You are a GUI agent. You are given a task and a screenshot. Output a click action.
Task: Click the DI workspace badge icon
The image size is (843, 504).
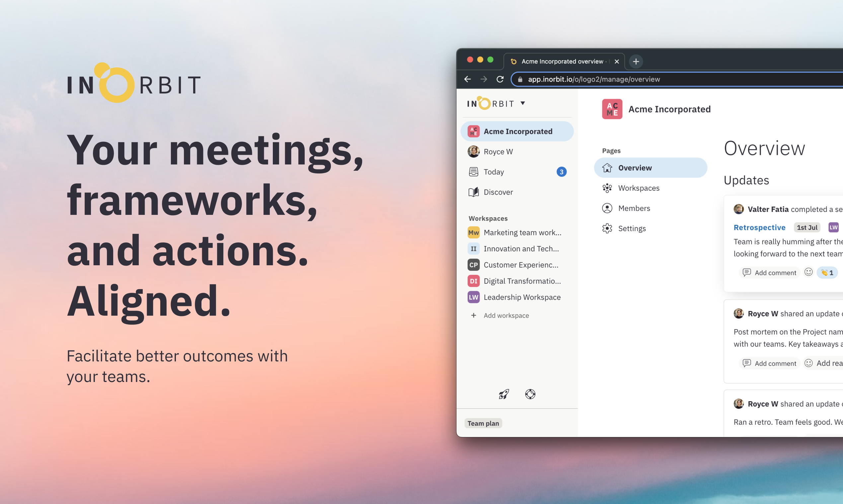pyautogui.click(x=474, y=281)
